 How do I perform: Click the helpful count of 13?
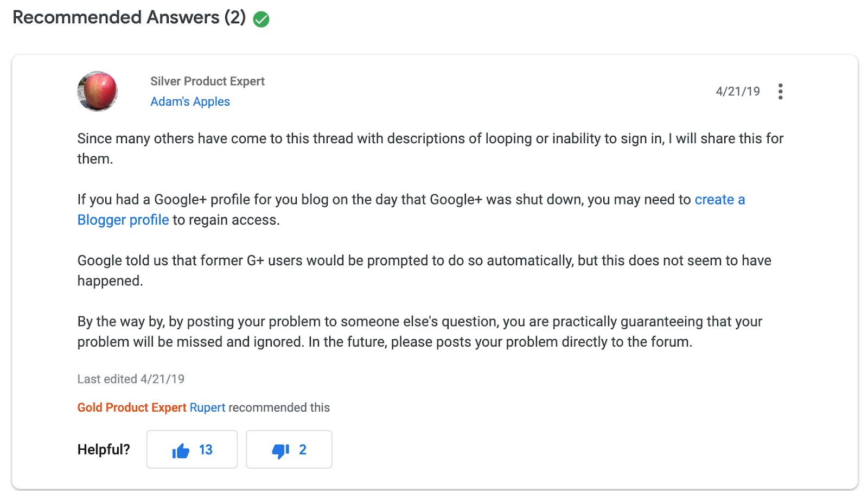point(206,450)
